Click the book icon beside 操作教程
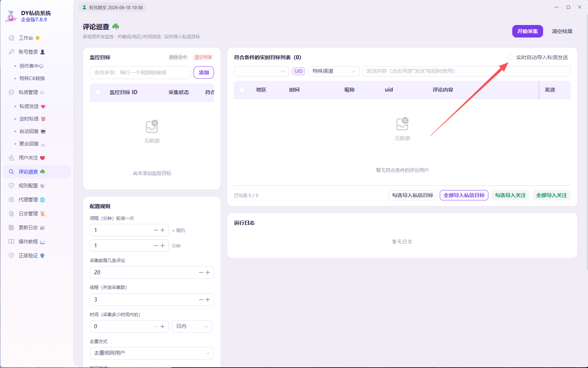Image resolution: width=588 pixels, height=368 pixels. 11,242
